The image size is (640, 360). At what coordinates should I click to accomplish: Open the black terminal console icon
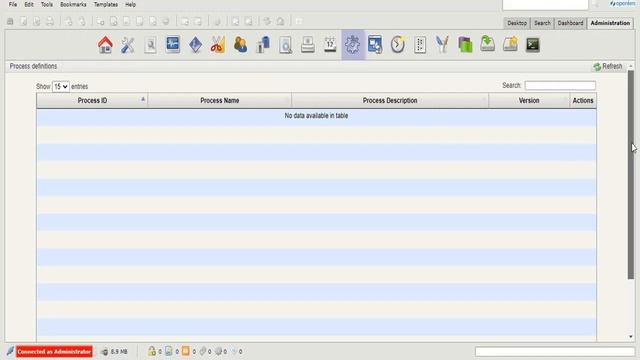(533, 45)
